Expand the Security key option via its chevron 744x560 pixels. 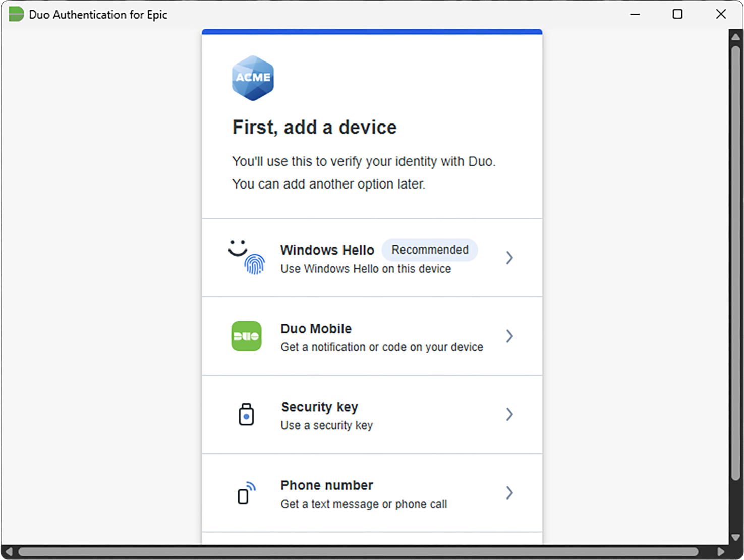(x=509, y=414)
